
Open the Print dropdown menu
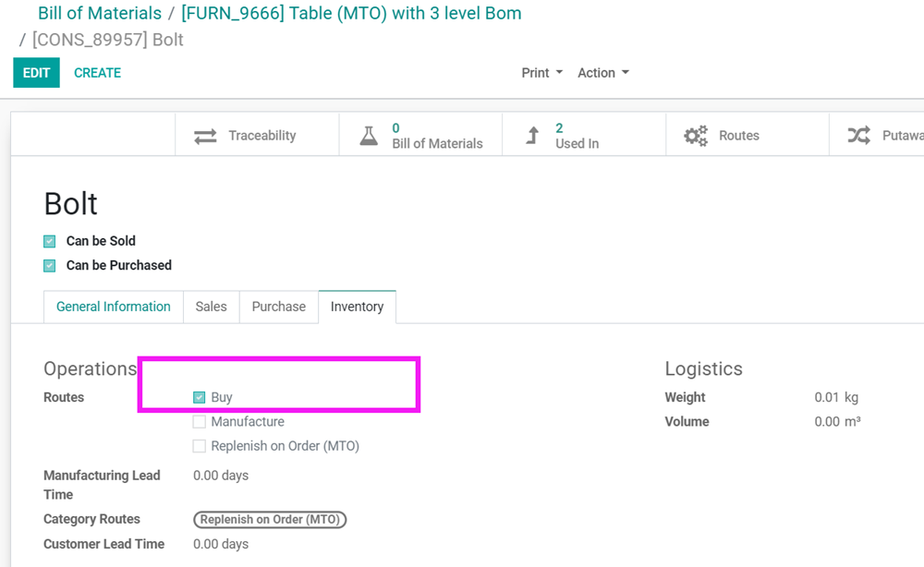(x=541, y=73)
